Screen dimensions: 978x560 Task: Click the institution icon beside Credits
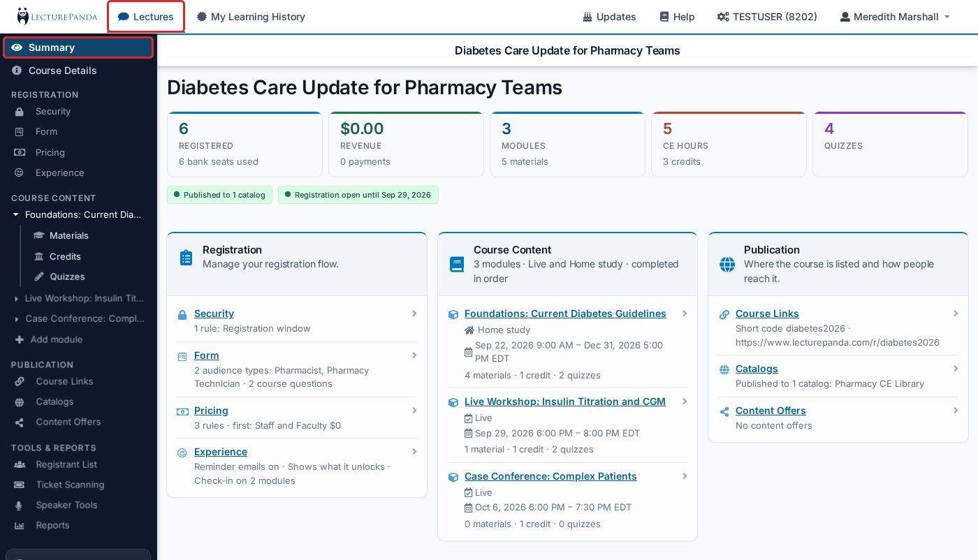click(x=39, y=257)
